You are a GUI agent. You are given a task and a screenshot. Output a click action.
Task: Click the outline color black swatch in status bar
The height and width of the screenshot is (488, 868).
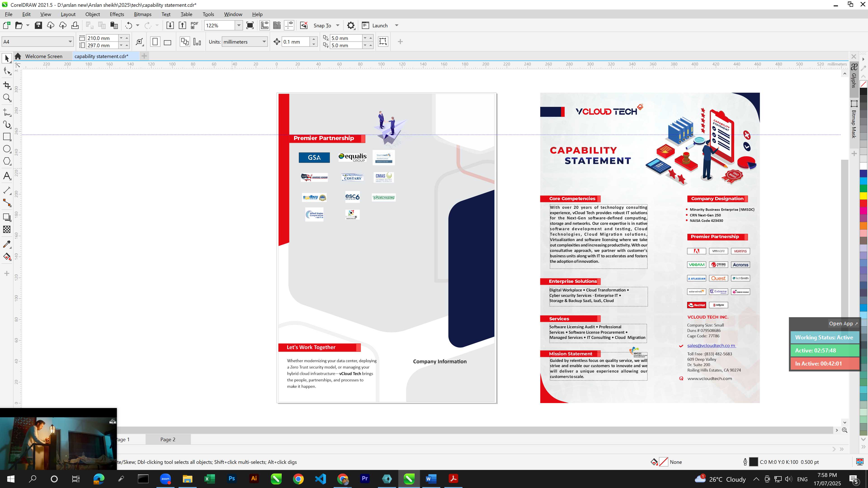click(753, 462)
